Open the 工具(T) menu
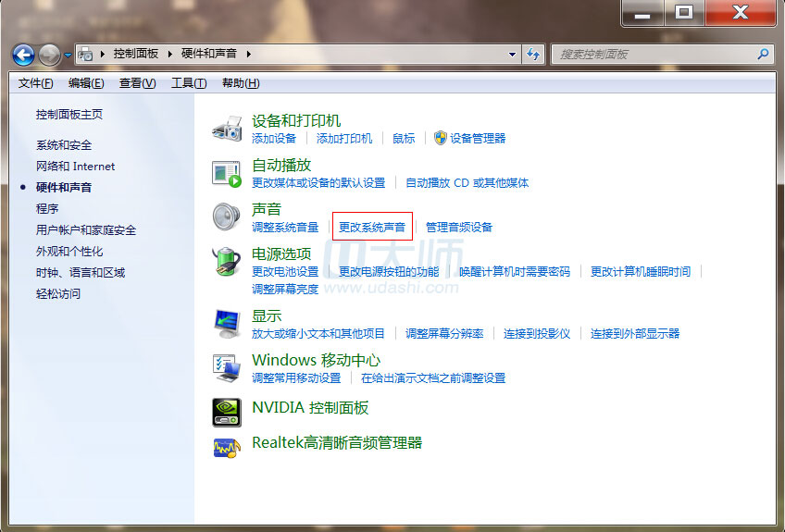Viewport: 785px width, 532px height. (x=189, y=83)
